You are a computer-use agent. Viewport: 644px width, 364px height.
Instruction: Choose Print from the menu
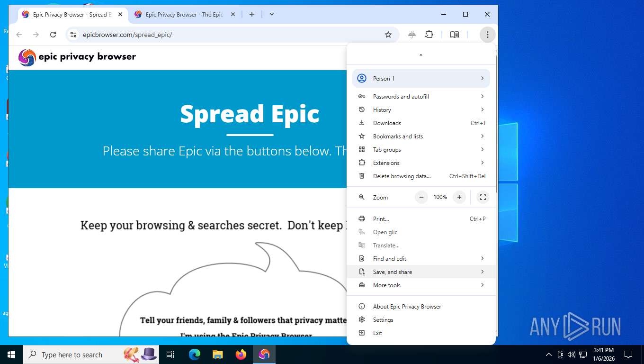[x=421, y=218]
